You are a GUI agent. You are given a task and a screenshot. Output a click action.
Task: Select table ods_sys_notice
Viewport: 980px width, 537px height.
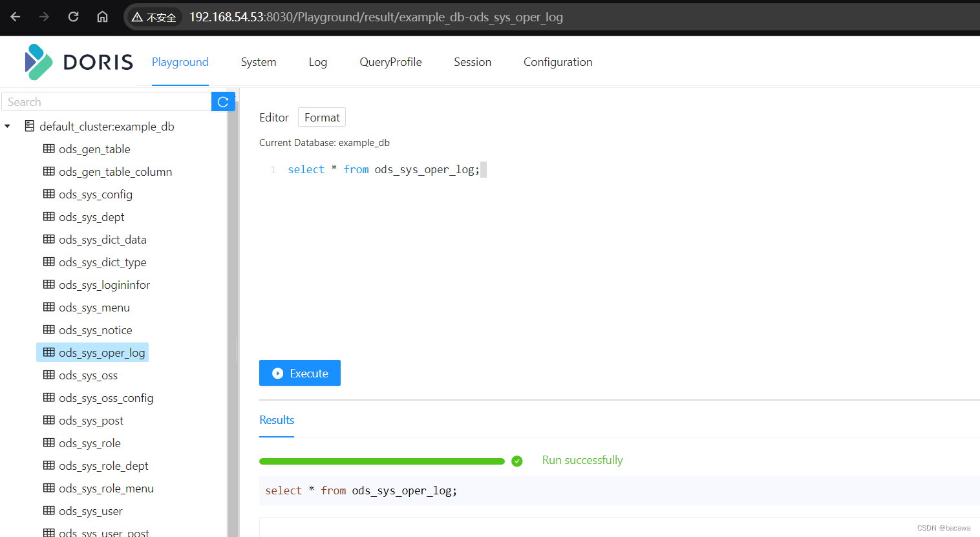(96, 330)
